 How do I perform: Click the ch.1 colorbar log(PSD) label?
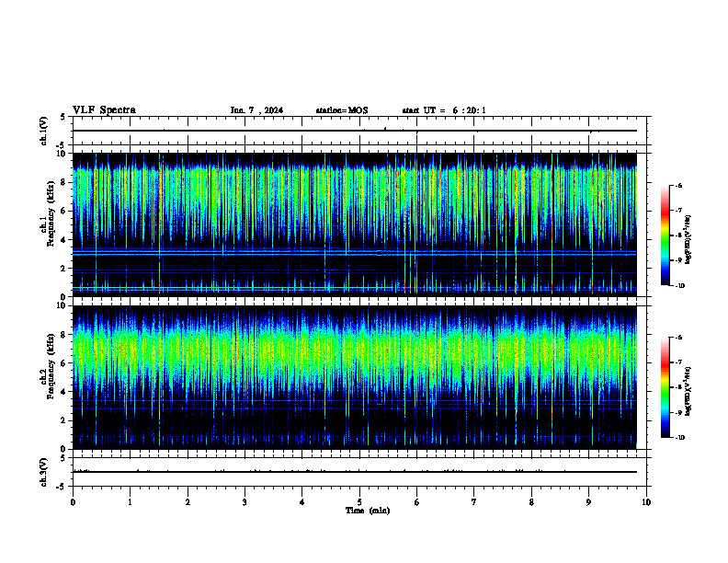point(688,239)
